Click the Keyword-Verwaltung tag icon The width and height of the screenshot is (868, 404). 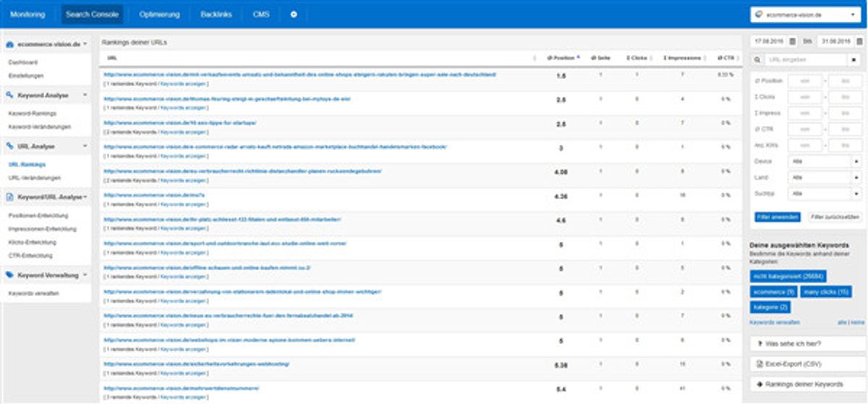(10, 275)
